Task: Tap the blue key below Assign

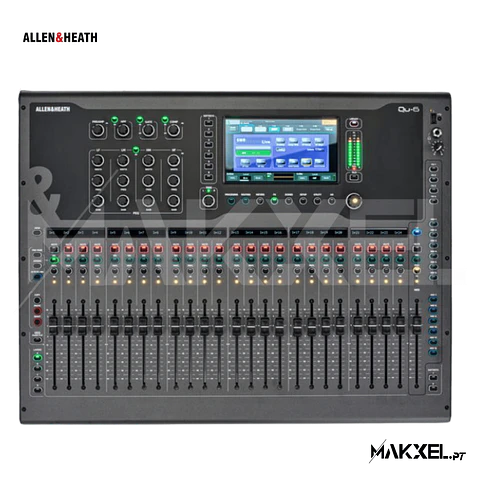Action: [x=38, y=277]
